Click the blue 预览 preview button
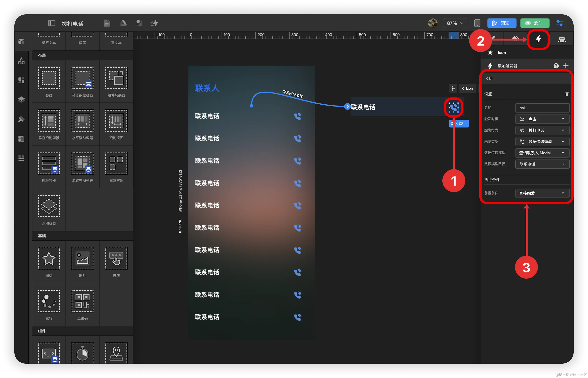 click(502, 23)
